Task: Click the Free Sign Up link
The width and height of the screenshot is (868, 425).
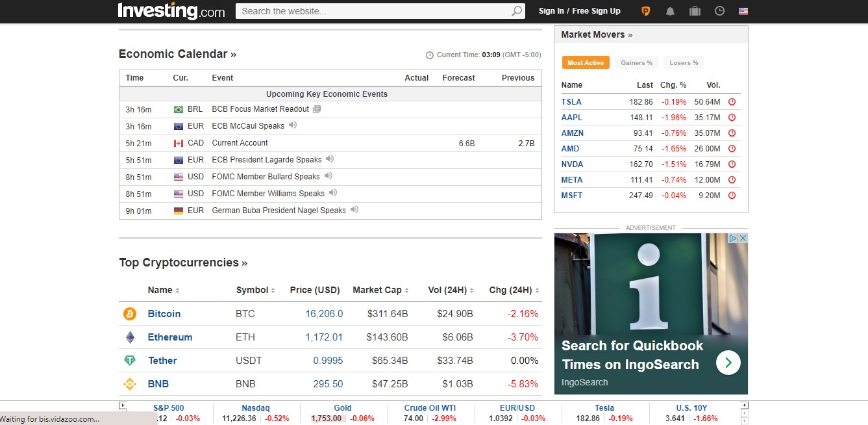Action: pyautogui.click(x=596, y=11)
